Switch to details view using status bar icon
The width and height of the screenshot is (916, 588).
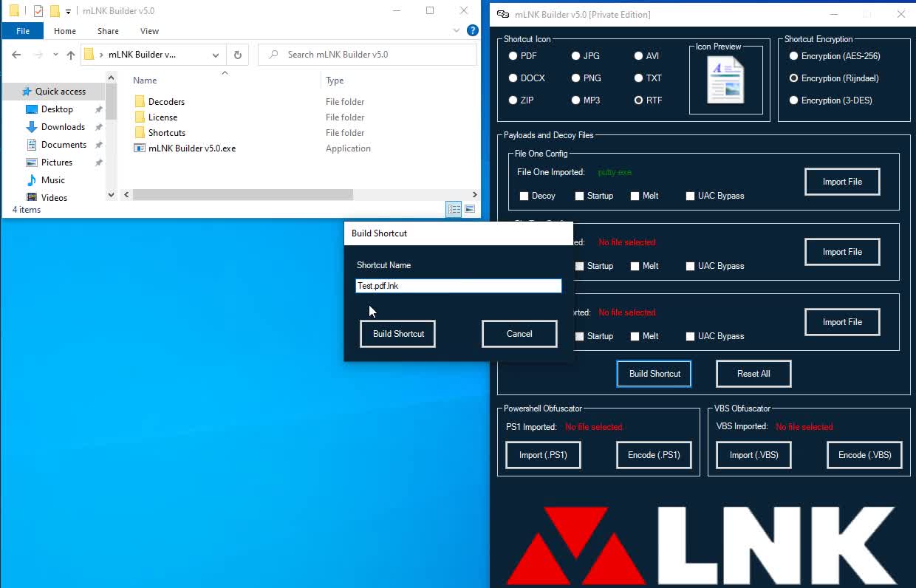click(454, 209)
